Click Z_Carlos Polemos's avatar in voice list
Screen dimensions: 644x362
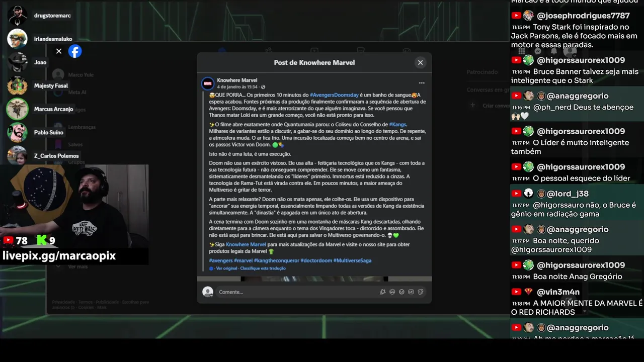tap(18, 155)
